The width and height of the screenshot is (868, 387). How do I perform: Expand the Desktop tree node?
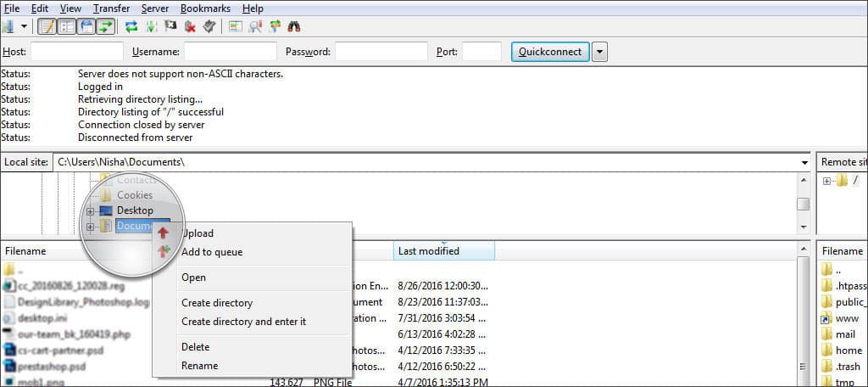point(90,211)
